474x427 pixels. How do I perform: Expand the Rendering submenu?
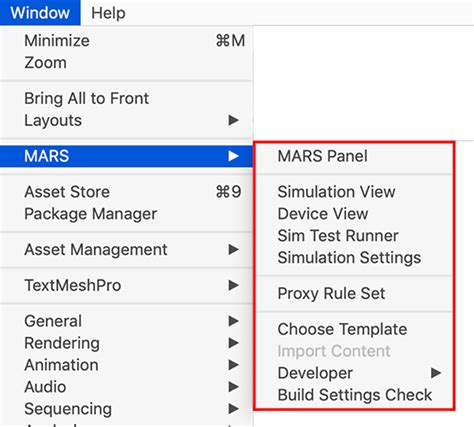pos(126,343)
